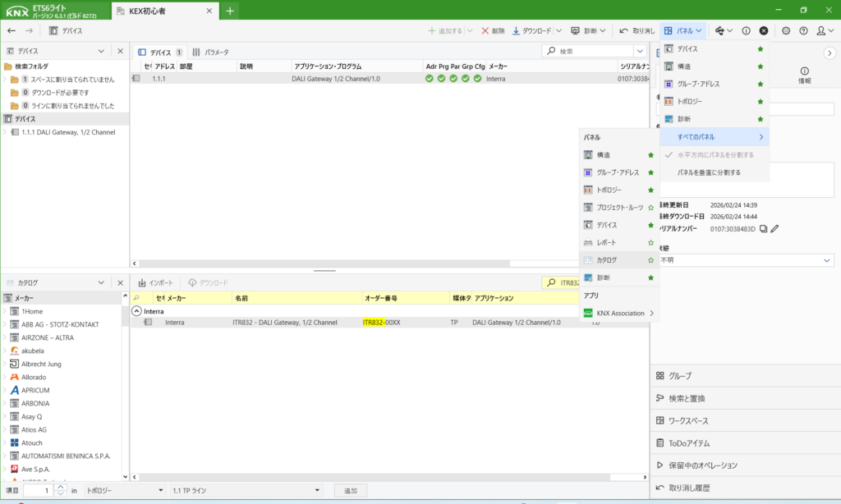
Task: Click the copy icon beside serial number 0107:3038483D
Action: coord(763,229)
